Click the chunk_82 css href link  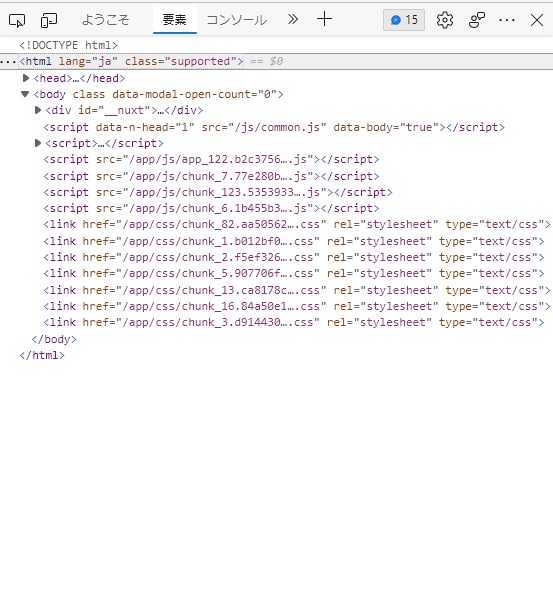coord(224,224)
